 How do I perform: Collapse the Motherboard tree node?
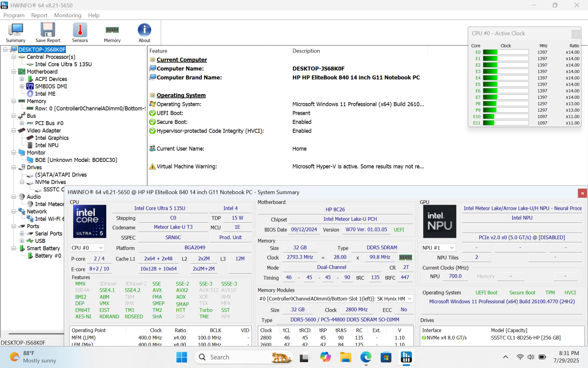tap(14, 72)
